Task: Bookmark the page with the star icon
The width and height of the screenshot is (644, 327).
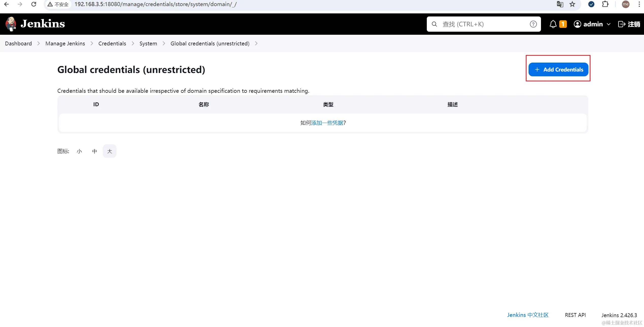Action: [x=572, y=4]
